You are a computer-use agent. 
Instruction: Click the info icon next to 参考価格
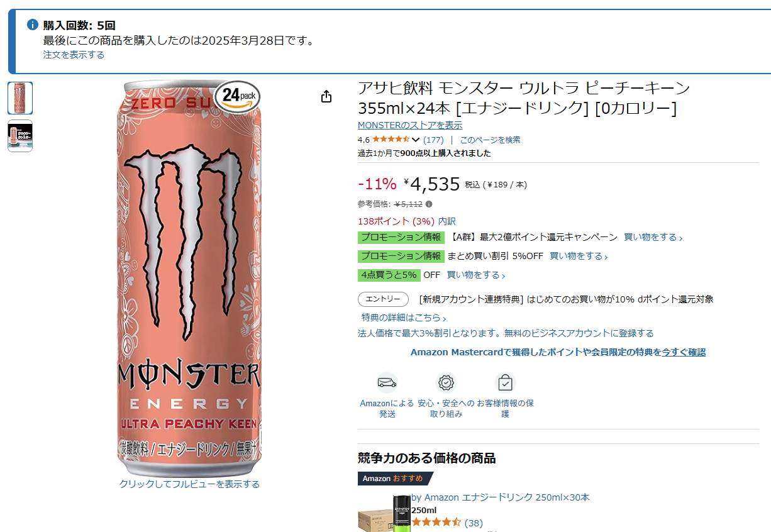(x=429, y=204)
